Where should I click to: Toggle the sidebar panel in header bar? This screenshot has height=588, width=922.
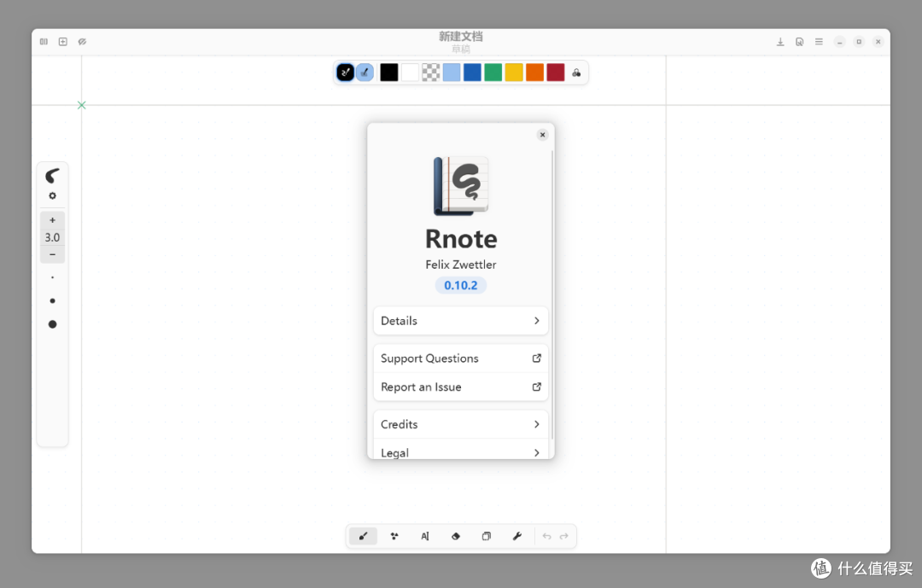[x=44, y=42]
